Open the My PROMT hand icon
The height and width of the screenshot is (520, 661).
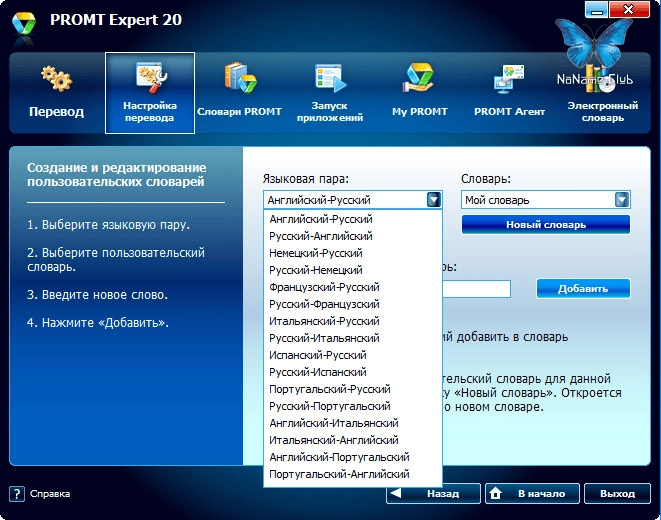coord(419,78)
